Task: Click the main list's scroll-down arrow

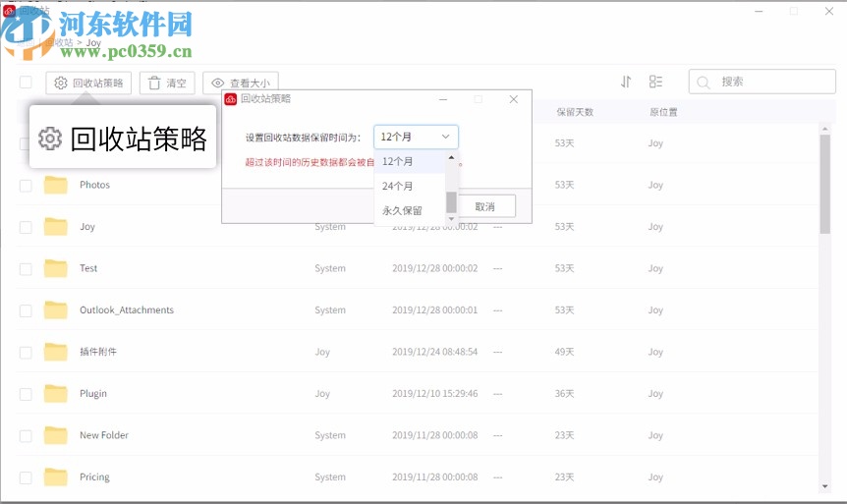Action: (x=824, y=486)
